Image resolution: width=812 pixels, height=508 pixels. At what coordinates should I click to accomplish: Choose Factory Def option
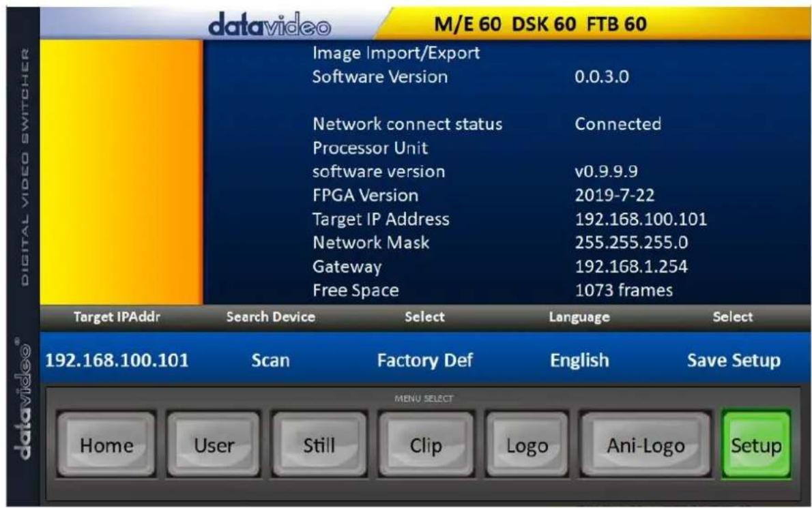[x=424, y=360]
